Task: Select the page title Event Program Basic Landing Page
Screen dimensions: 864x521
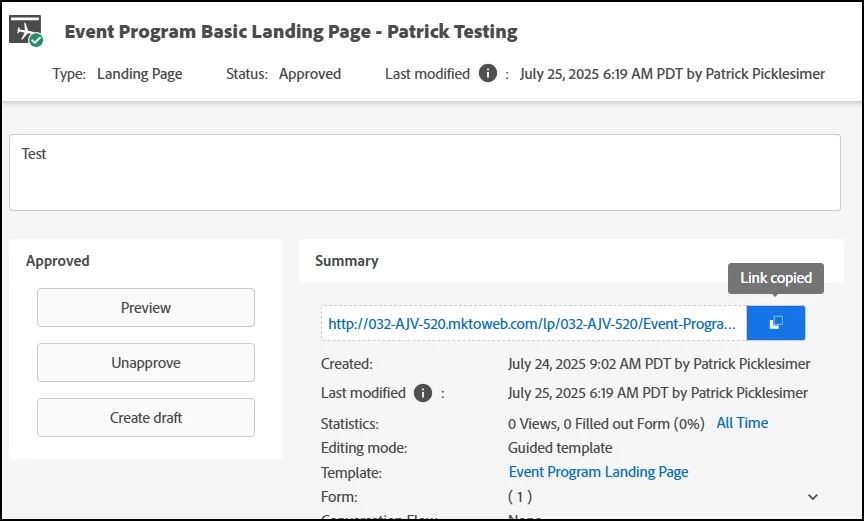Action: tap(291, 31)
